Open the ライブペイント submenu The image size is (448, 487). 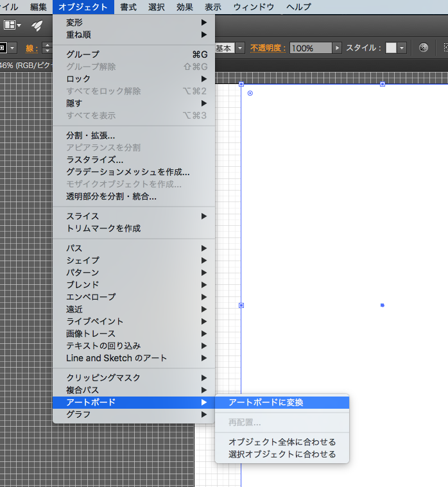click(134, 321)
